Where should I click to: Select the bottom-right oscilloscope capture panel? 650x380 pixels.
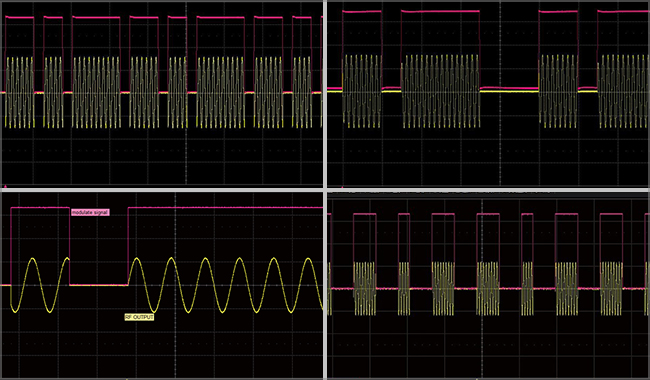pyautogui.click(x=488, y=285)
